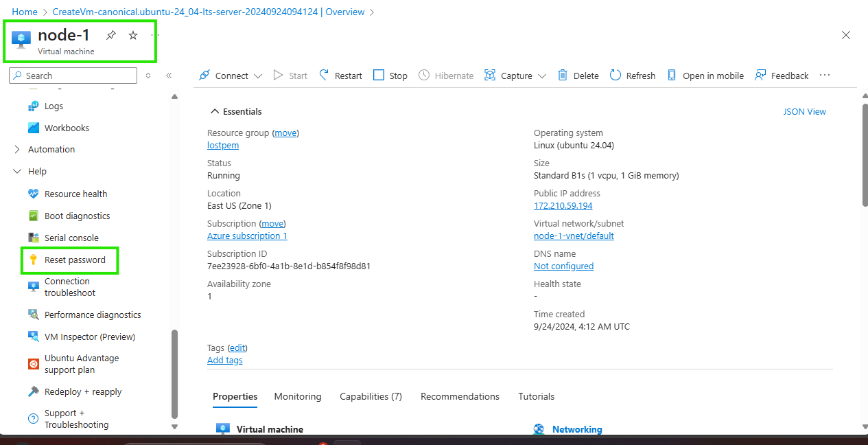Image resolution: width=868 pixels, height=445 pixels.
Task: Pin node-1 to the dashboard
Action: coord(111,35)
